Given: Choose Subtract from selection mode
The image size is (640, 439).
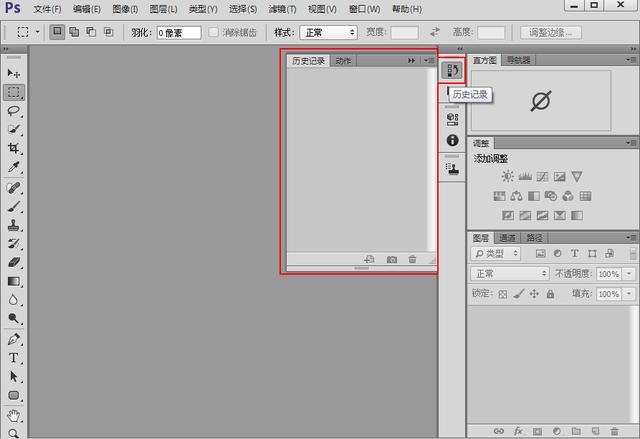Looking at the screenshot, I should click(x=91, y=32).
